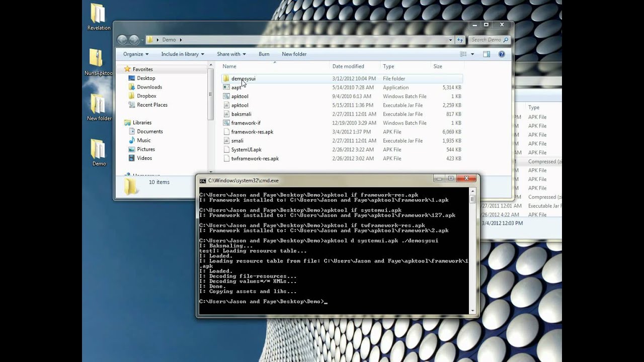The height and width of the screenshot is (362, 644).
Task: Select the Demo desktop folder icon
Action: (x=98, y=149)
